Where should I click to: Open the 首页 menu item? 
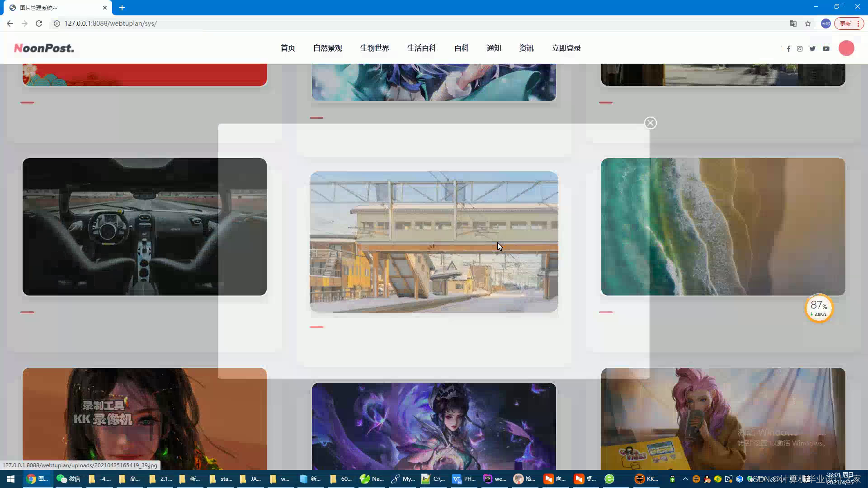coord(288,48)
